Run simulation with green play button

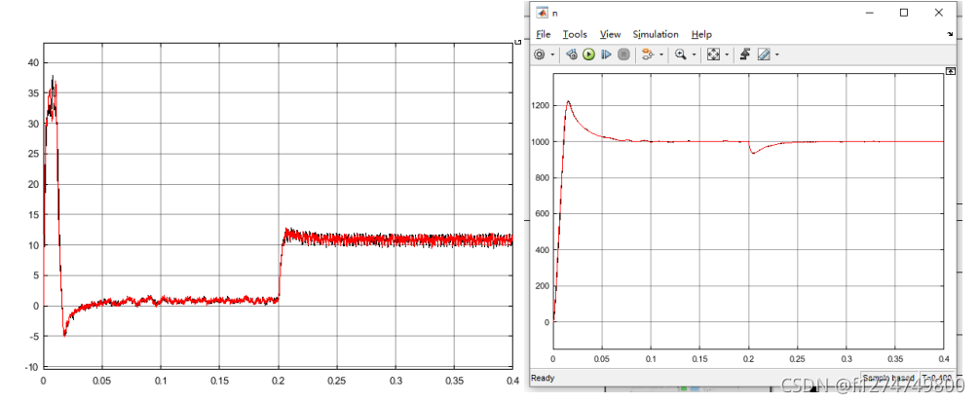(x=588, y=55)
